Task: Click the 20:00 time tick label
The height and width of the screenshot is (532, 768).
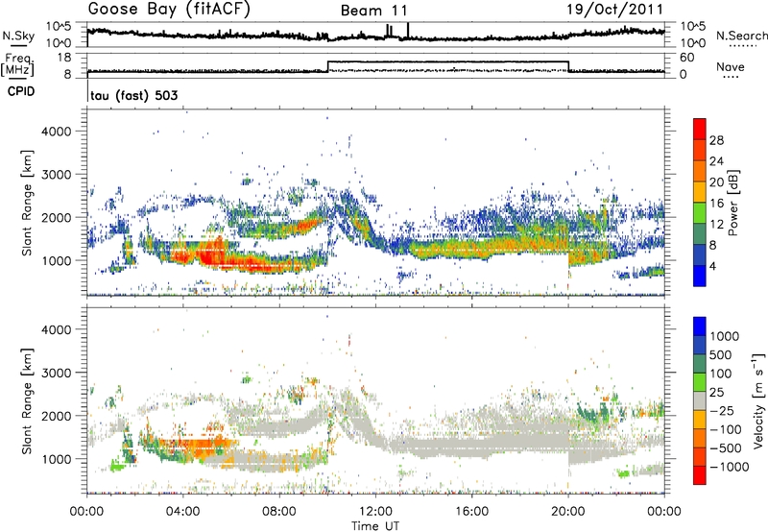Action: [x=567, y=512]
